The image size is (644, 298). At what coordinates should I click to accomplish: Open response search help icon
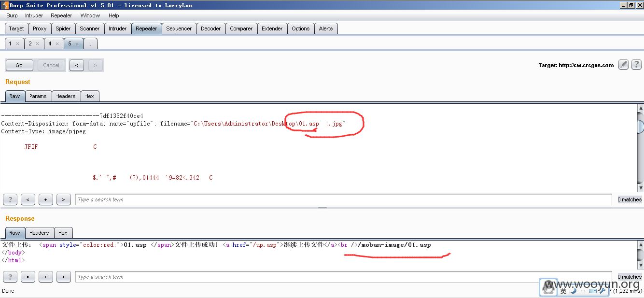click(x=10, y=277)
